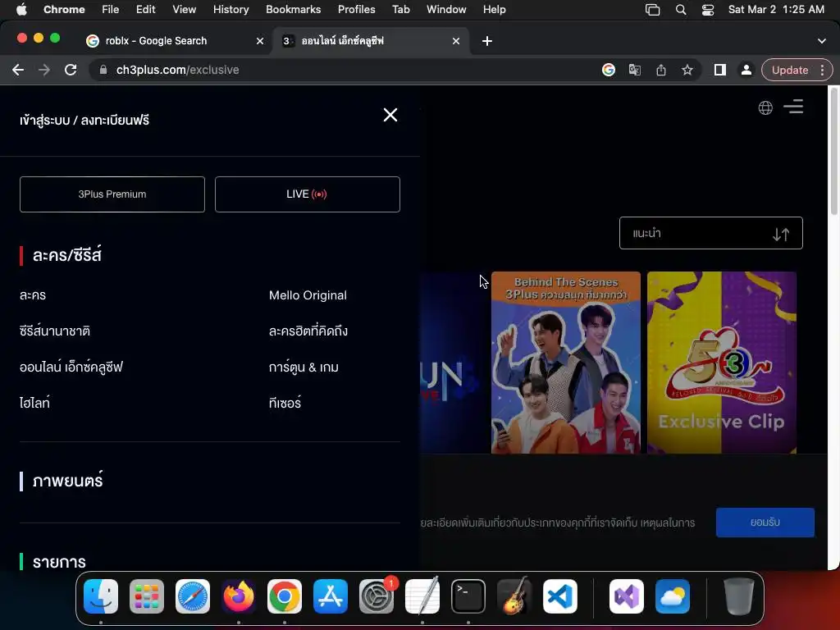
Task: Accept cookies with ยอมรับ button
Action: 765,523
